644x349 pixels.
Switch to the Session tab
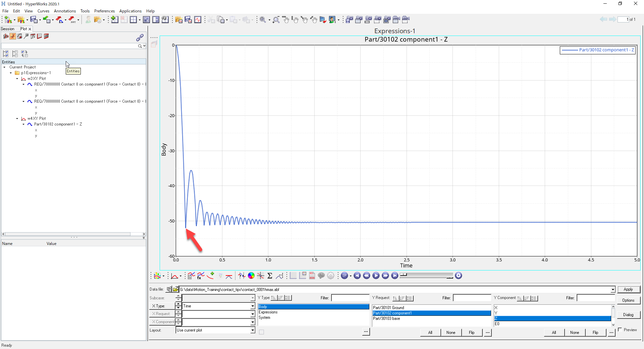click(x=8, y=29)
